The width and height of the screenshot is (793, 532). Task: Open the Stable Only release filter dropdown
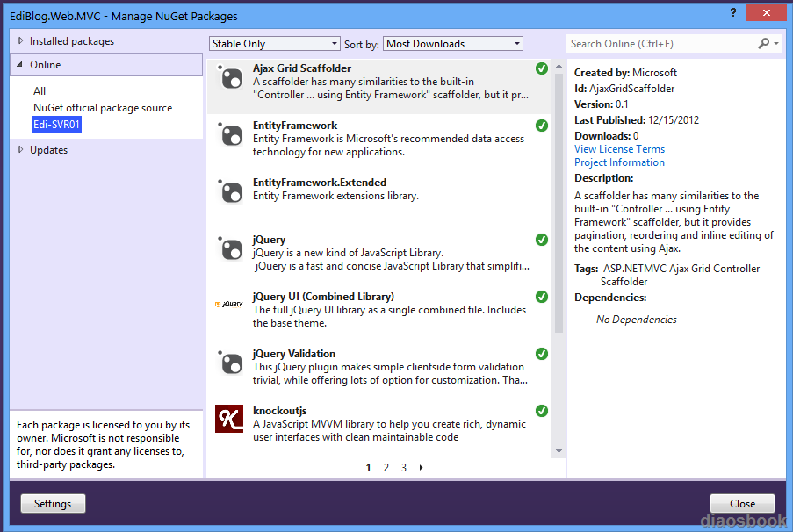275,44
